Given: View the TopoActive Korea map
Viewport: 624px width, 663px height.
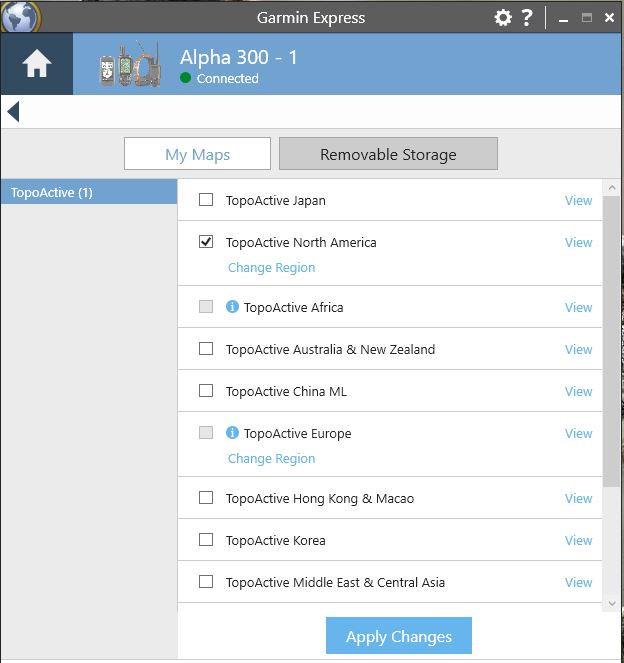Looking at the screenshot, I should click(578, 540).
